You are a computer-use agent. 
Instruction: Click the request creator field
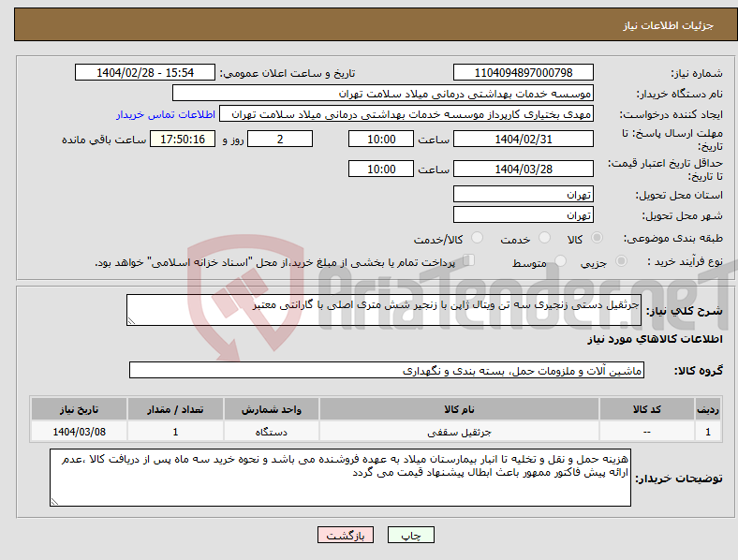(406, 114)
